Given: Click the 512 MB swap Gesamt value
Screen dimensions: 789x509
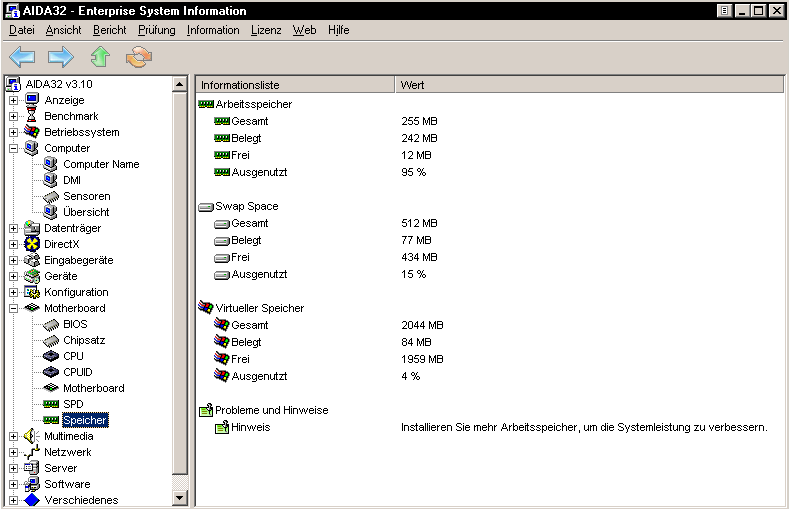Looking at the screenshot, I should point(419,223).
